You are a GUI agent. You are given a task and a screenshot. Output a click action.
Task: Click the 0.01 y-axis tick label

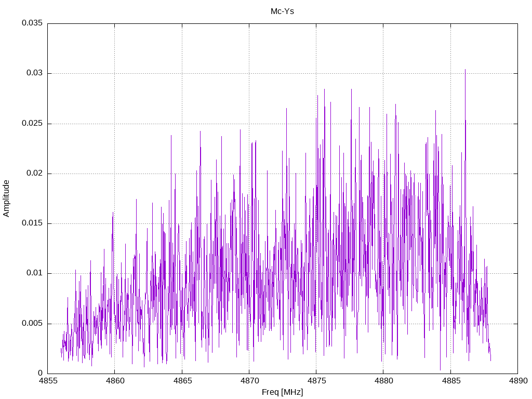point(35,273)
